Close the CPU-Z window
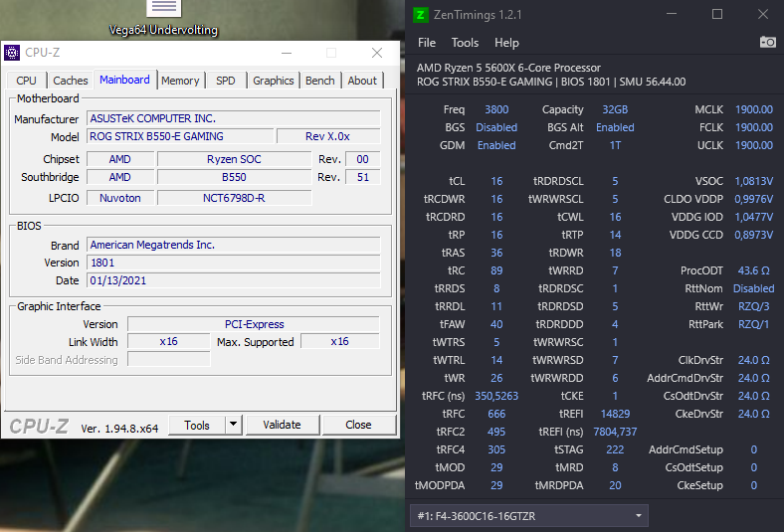Screen dimensions: 784x532 pos(377,53)
